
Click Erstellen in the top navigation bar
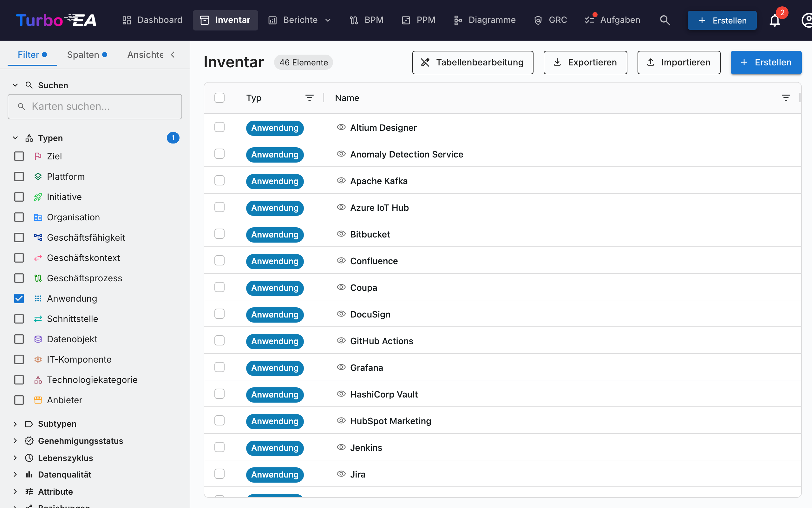[x=722, y=21]
